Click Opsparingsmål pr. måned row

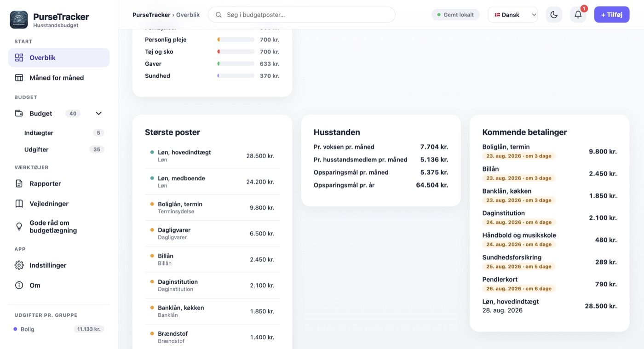(x=381, y=172)
